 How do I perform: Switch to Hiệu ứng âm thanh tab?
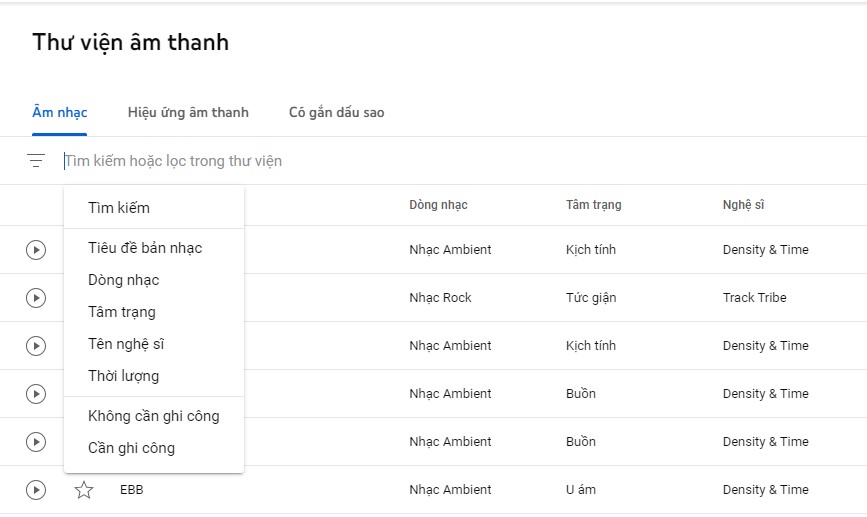point(188,112)
